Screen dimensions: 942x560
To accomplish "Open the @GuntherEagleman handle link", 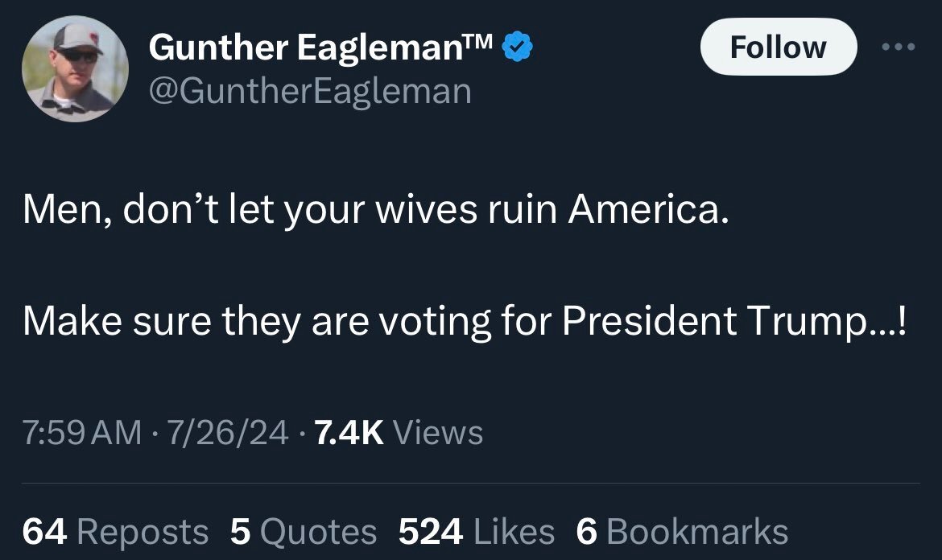I will (310, 90).
